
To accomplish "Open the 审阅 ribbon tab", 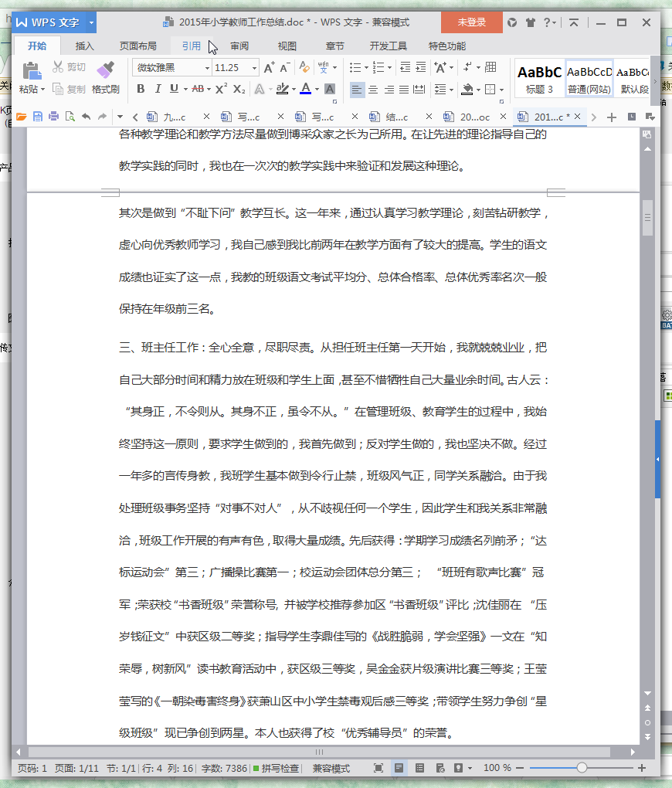I will point(239,46).
